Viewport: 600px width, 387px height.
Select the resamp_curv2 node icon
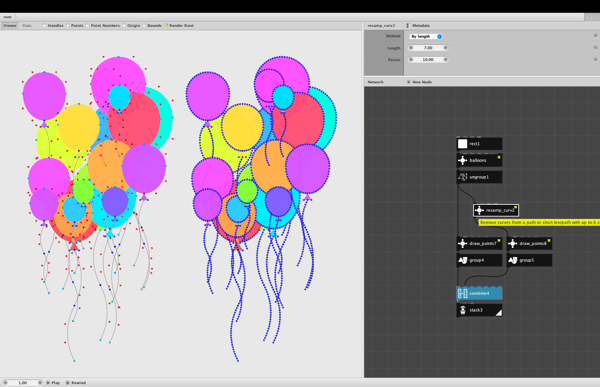[479, 210]
